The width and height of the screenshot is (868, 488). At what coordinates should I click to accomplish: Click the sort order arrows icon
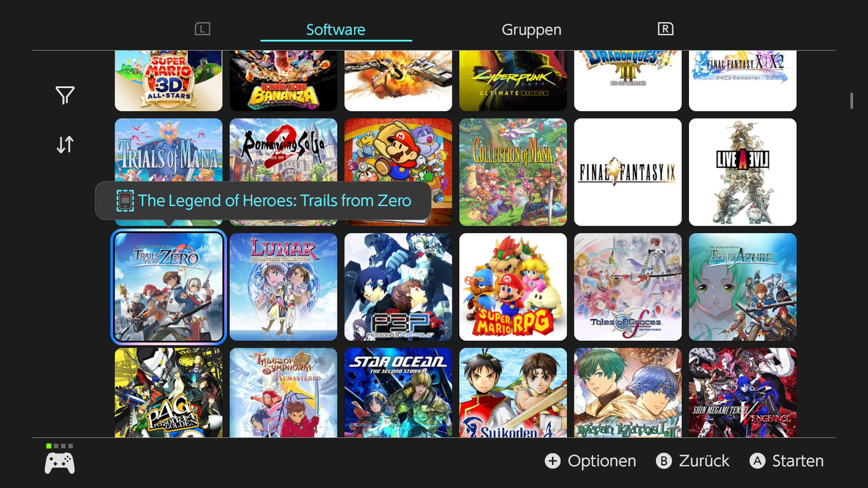tap(65, 144)
